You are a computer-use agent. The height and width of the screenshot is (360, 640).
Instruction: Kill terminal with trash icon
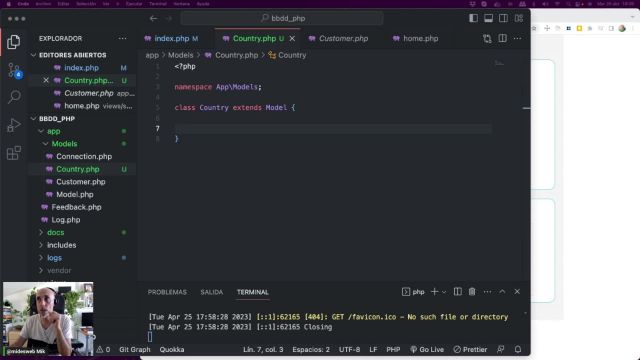(472, 292)
